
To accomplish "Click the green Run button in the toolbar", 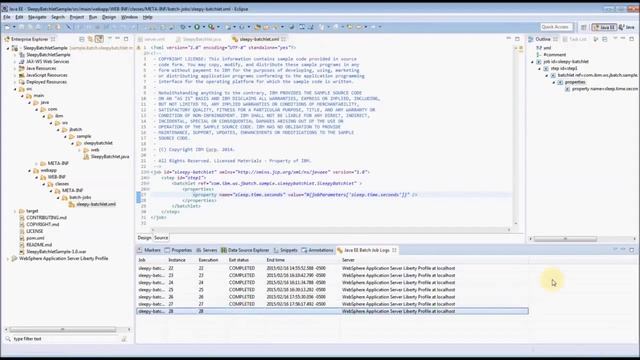I will (197, 27).
